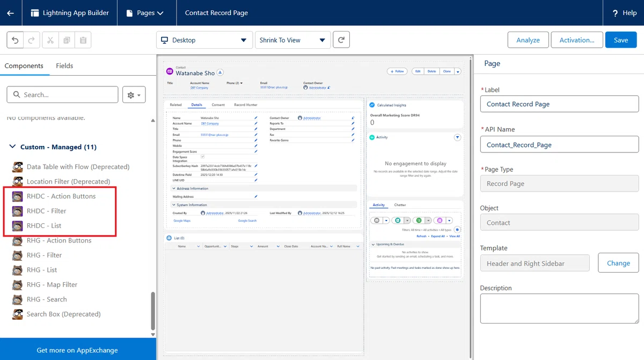Viewport: 644px width, 360px height.
Task: Click the Google Maps link
Action: click(x=182, y=221)
